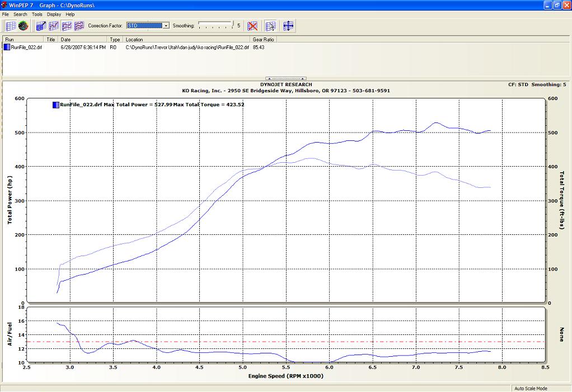
Task: Click the crosshair axis tool icon
Action: click(288, 26)
